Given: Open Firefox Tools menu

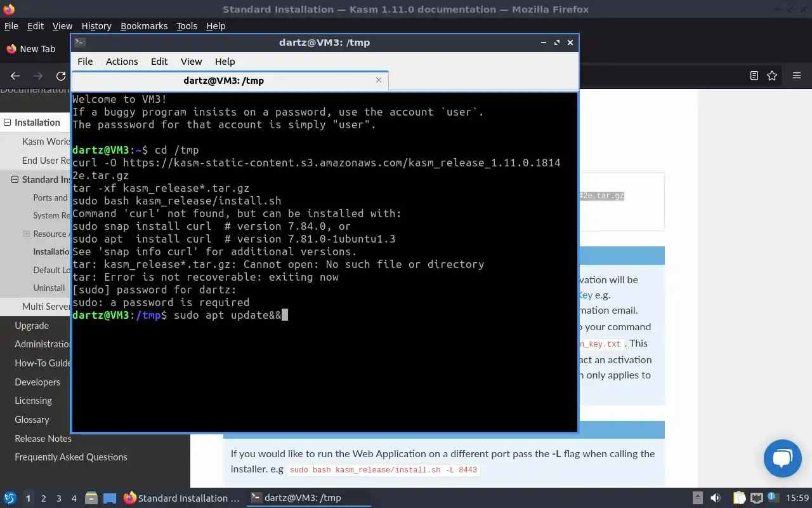Looking at the screenshot, I should [187, 26].
